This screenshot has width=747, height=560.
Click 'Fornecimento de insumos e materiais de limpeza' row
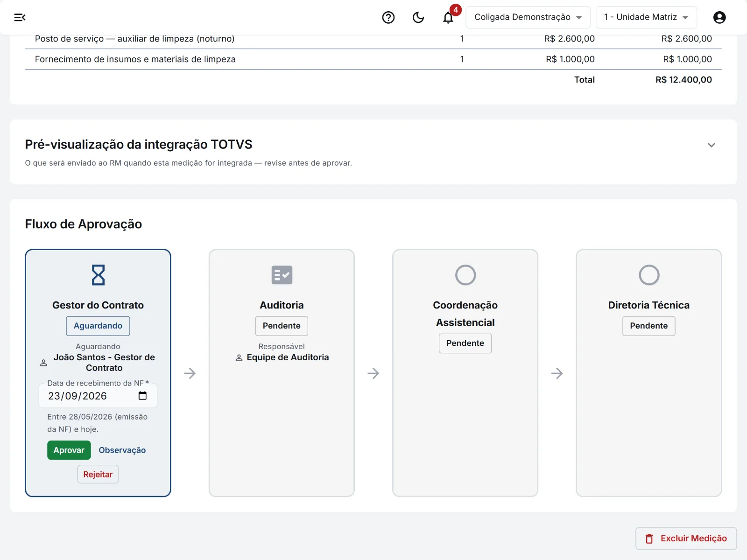click(x=373, y=59)
